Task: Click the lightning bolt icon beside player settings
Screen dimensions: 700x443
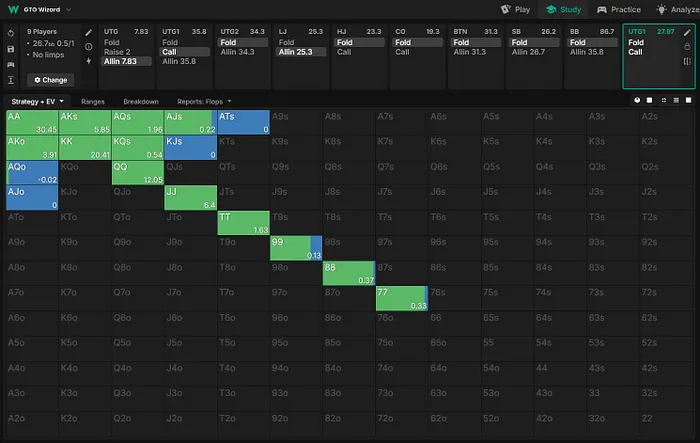Action: (x=89, y=60)
